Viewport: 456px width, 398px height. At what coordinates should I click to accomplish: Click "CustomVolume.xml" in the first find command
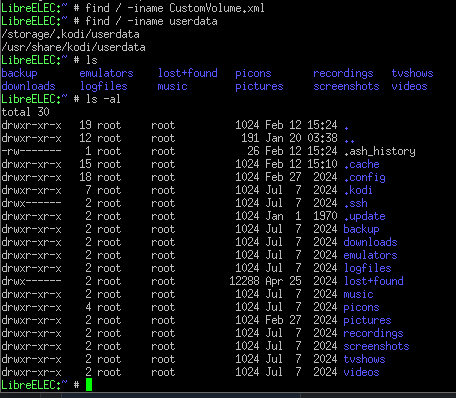(217, 8)
